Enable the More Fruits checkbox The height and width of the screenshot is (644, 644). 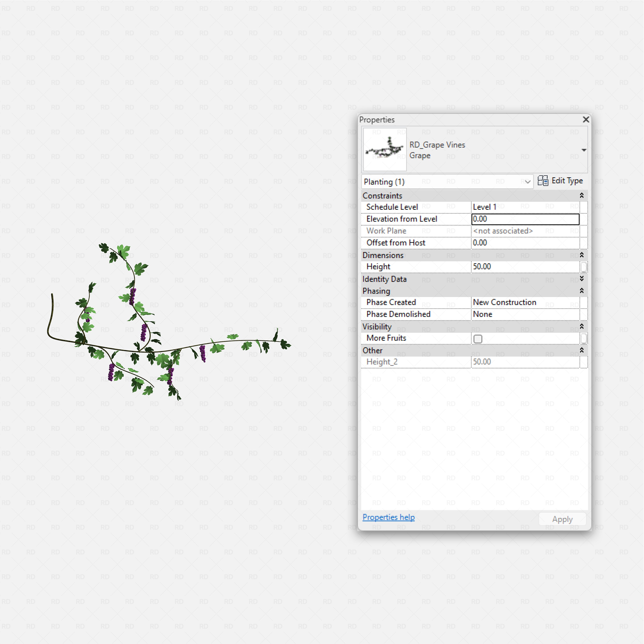pos(478,338)
